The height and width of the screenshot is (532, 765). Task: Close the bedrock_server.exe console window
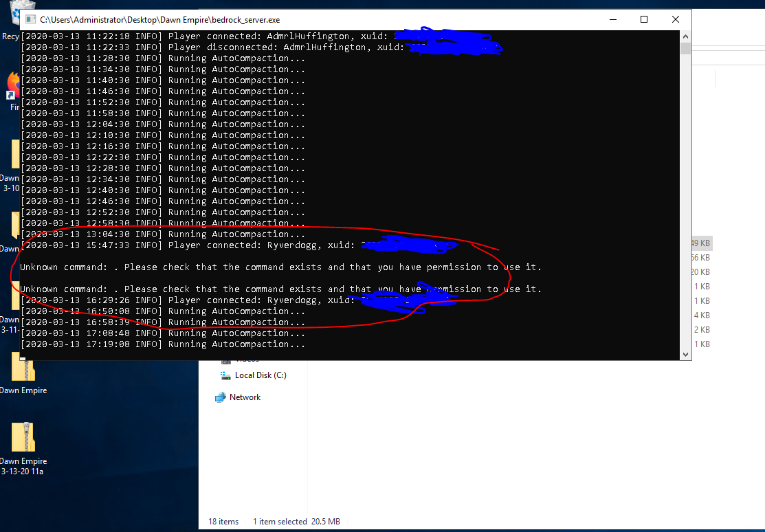click(676, 19)
